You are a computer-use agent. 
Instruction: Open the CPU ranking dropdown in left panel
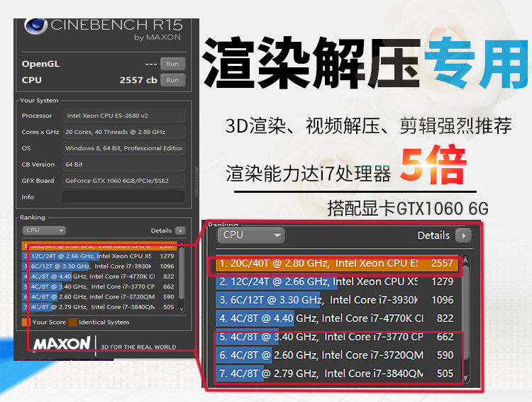pos(44,230)
